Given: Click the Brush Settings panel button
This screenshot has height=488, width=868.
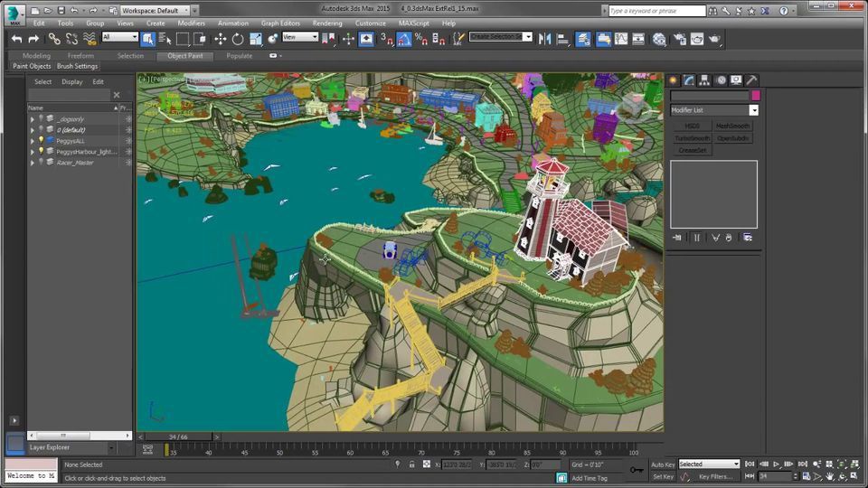Looking at the screenshot, I should pyautogui.click(x=78, y=66).
